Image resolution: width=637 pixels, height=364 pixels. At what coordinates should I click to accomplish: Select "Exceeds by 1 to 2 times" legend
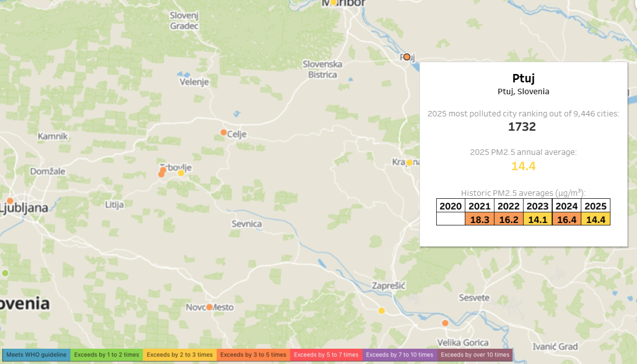107,355
